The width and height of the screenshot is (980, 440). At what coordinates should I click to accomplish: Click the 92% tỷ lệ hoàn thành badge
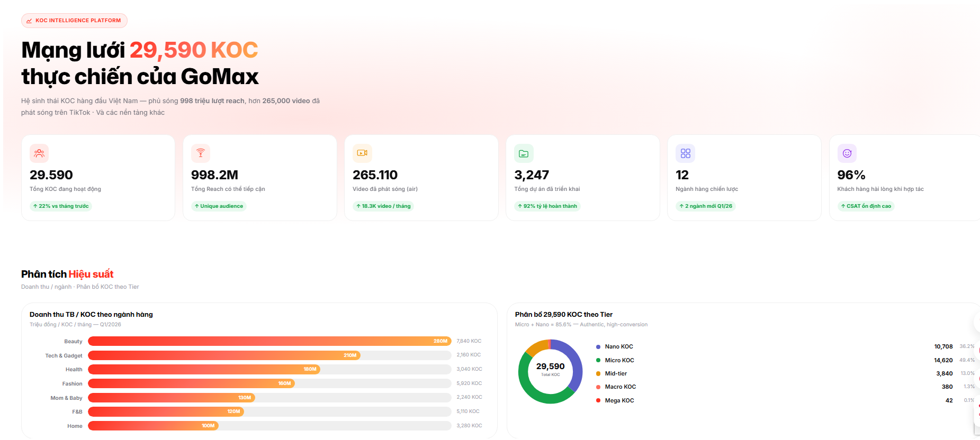coord(547,206)
